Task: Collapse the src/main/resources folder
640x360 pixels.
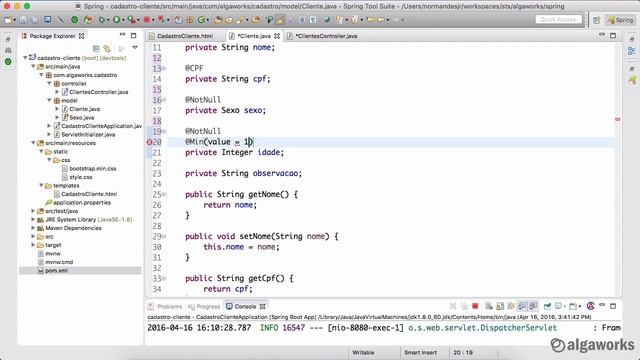Action: click(33, 143)
